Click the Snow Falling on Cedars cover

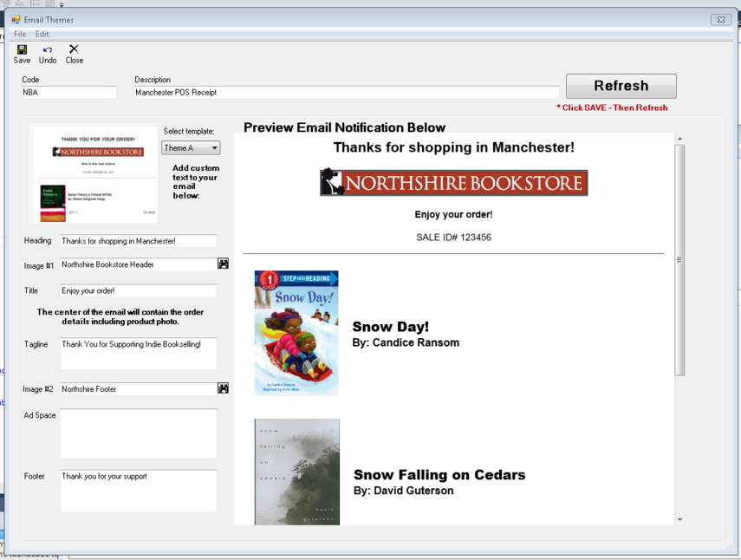pos(296,472)
